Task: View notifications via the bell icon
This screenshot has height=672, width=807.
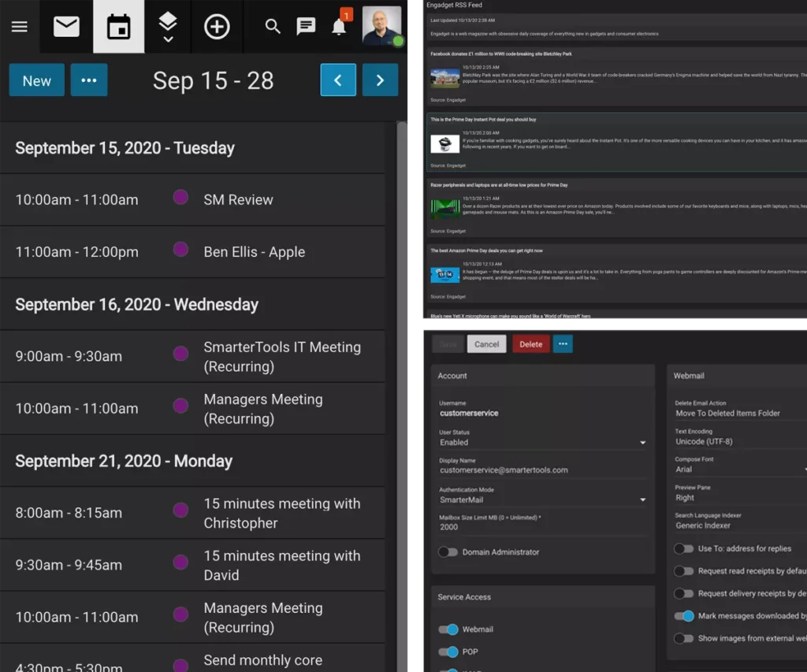Action: click(x=339, y=27)
